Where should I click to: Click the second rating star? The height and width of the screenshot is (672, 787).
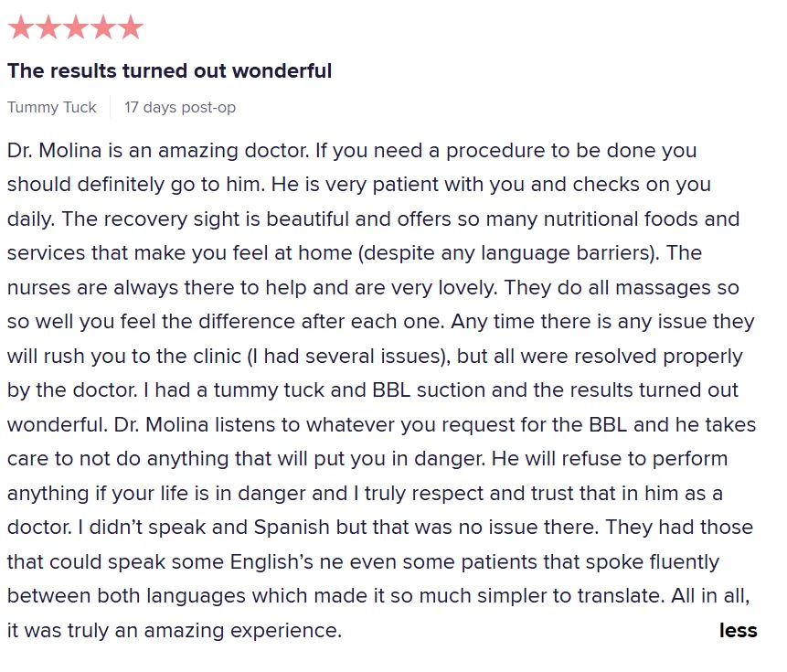click(48, 27)
